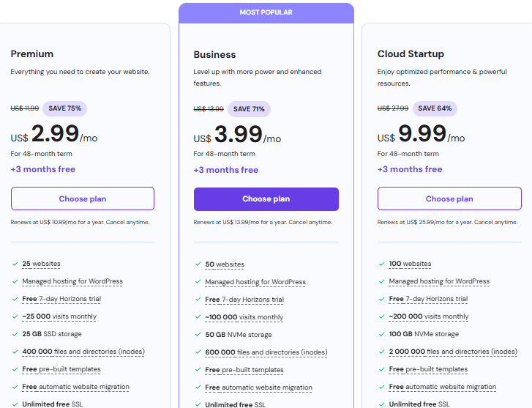The width and height of the screenshot is (532, 408).
Task: Click Free 7-day Horizons trial in Premium
Action: [61, 299]
